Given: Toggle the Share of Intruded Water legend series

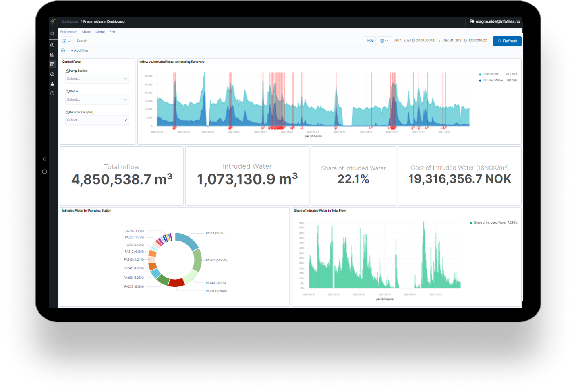Looking at the screenshot, I should point(490,222).
